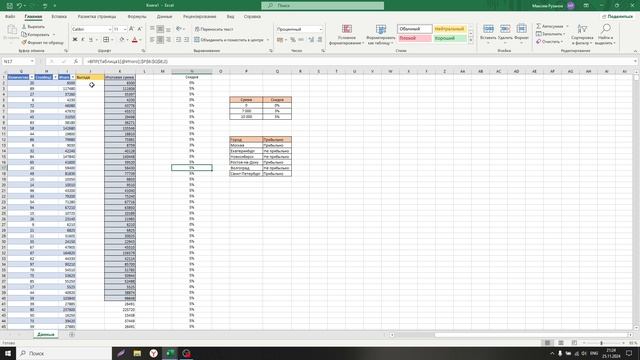Open the font size dropdown

tap(125, 29)
